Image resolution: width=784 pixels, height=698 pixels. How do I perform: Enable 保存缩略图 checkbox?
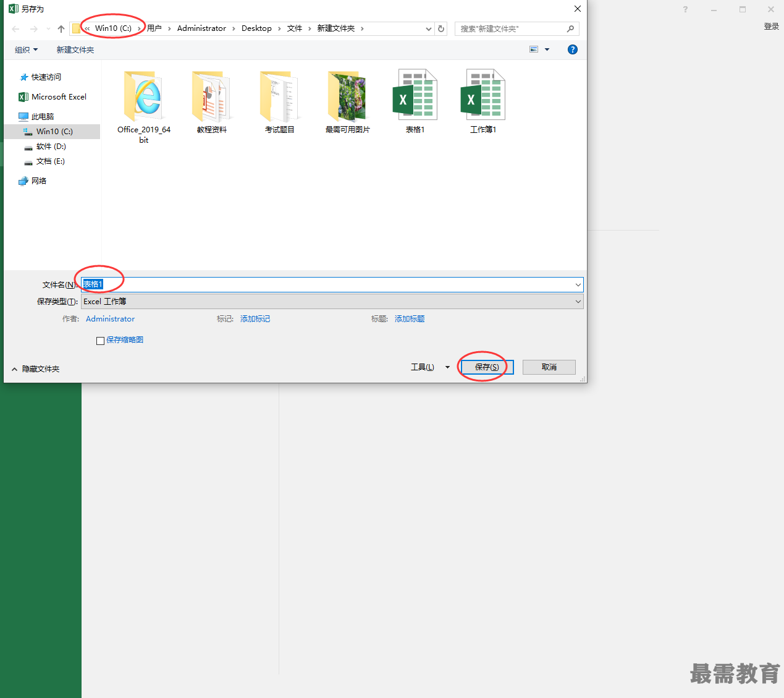[100, 341]
